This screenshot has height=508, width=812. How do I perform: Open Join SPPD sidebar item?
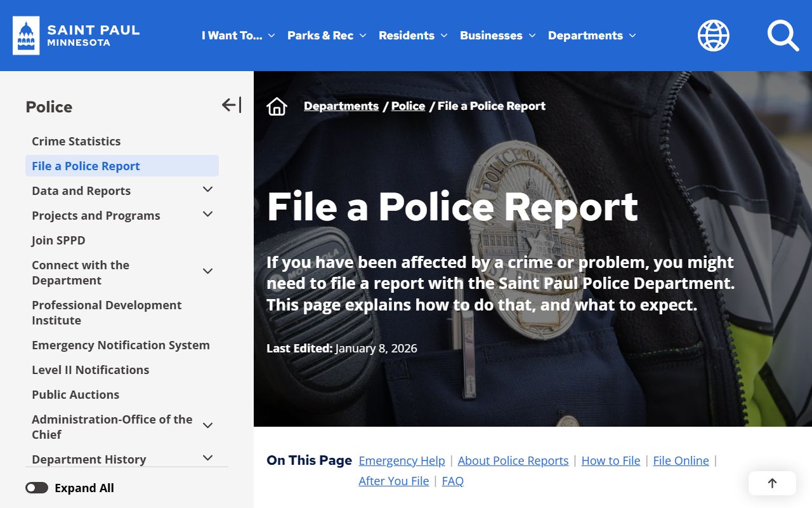click(x=58, y=240)
